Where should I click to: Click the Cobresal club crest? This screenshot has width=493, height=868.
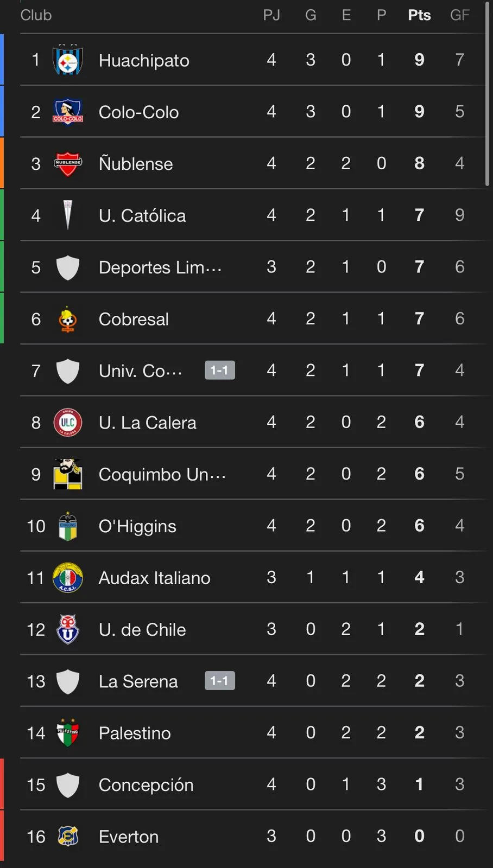[68, 320]
